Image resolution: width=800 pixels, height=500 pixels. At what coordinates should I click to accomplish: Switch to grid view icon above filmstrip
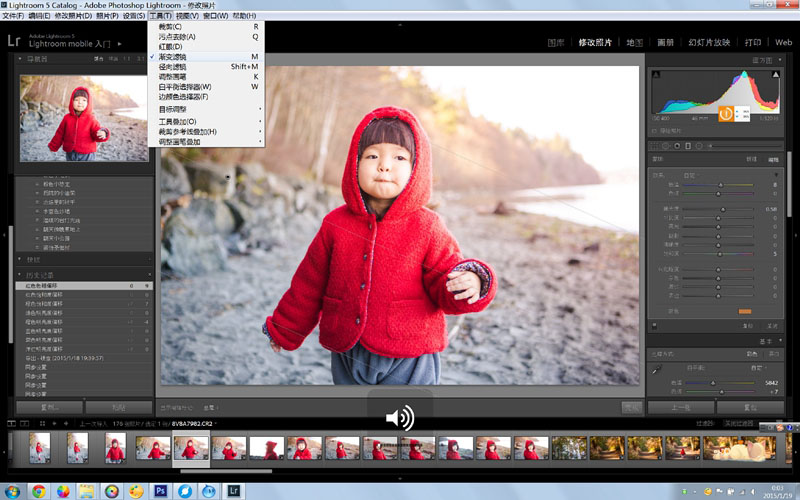tap(42, 423)
